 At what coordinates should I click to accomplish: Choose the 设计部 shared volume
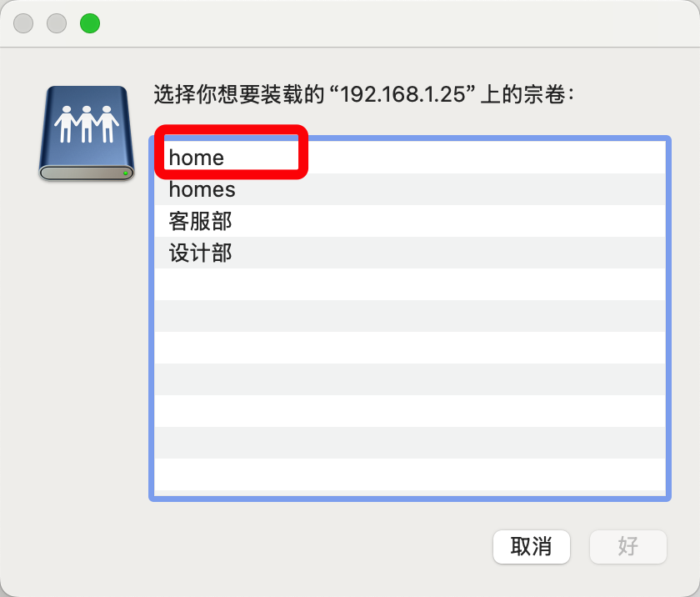pyautogui.click(x=200, y=253)
